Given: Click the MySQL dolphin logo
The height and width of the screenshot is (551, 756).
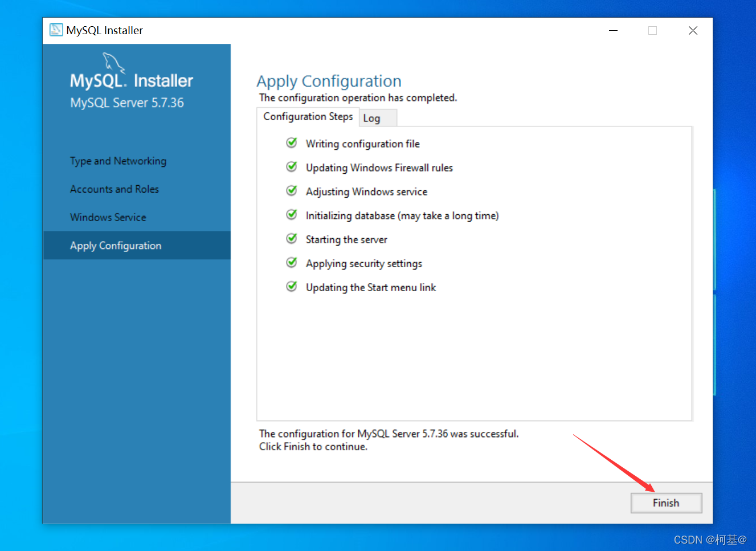Looking at the screenshot, I should coord(113,62).
